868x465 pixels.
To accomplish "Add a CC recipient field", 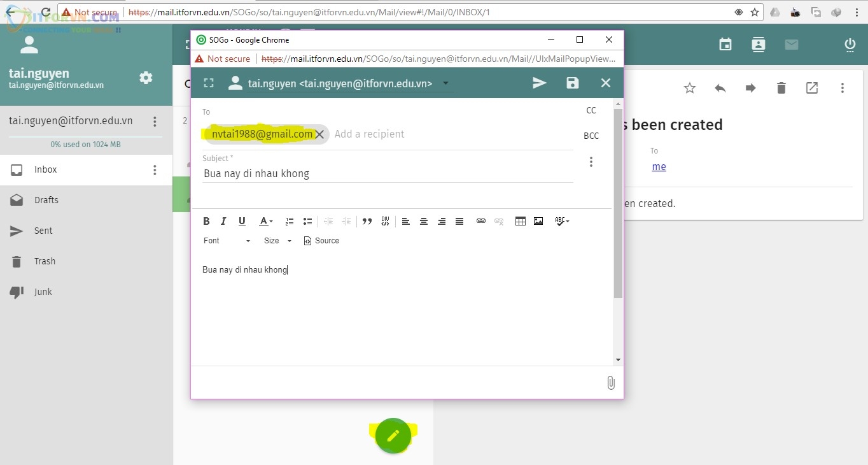I will click(591, 110).
